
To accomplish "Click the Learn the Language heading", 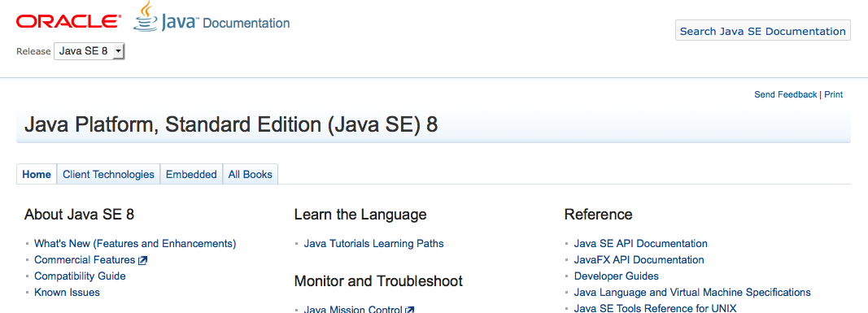I will (x=360, y=215).
